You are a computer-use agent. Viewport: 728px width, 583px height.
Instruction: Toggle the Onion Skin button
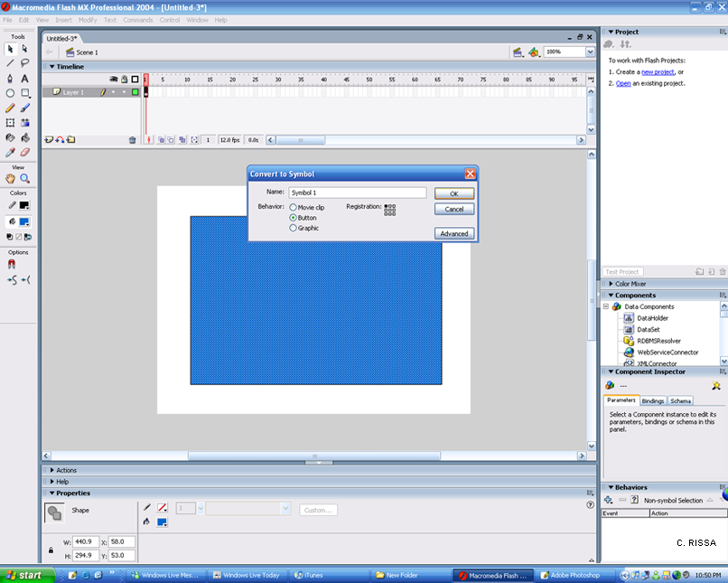click(161, 140)
